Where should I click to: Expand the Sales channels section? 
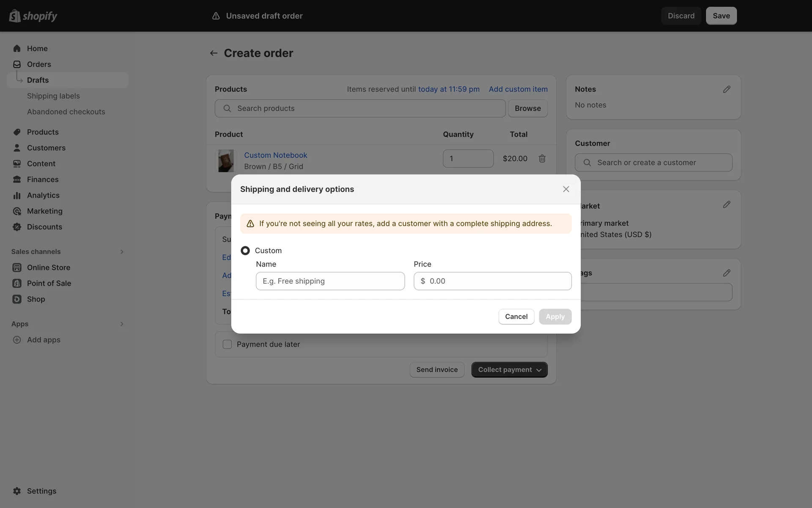(x=121, y=251)
